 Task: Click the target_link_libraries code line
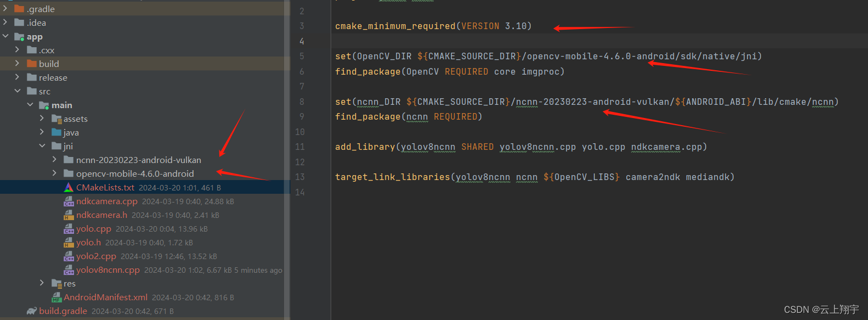(x=535, y=177)
